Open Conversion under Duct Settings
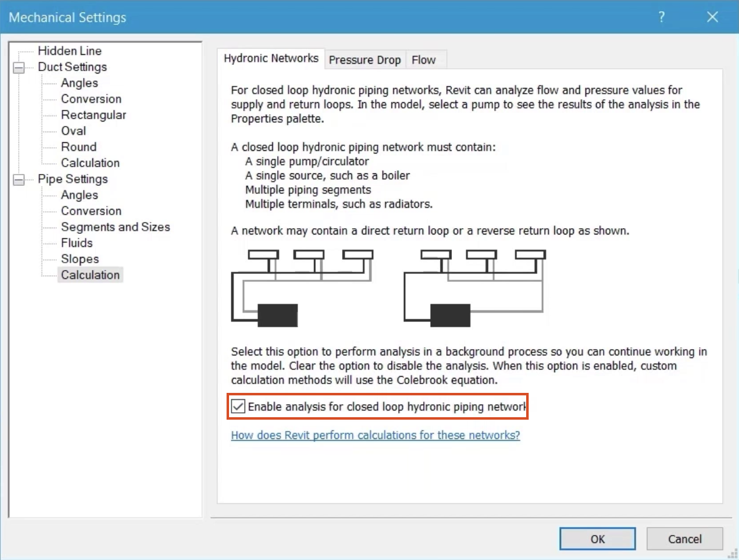This screenshot has width=739, height=560. tap(91, 99)
